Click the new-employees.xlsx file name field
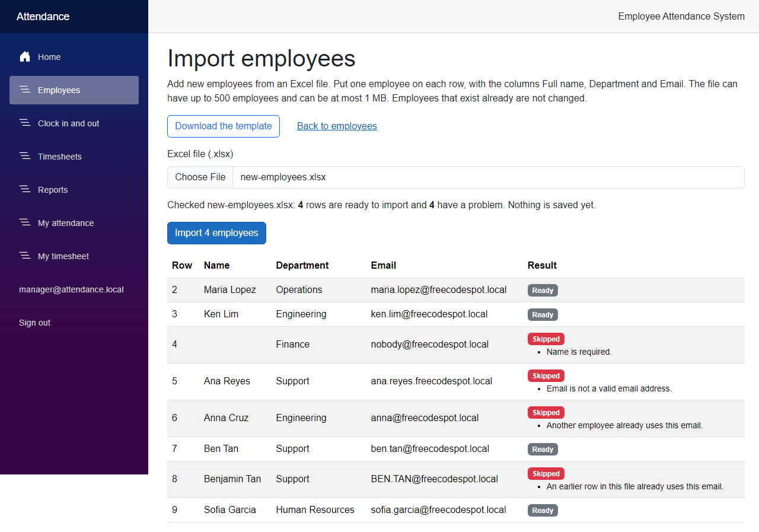 click(488, 177)
